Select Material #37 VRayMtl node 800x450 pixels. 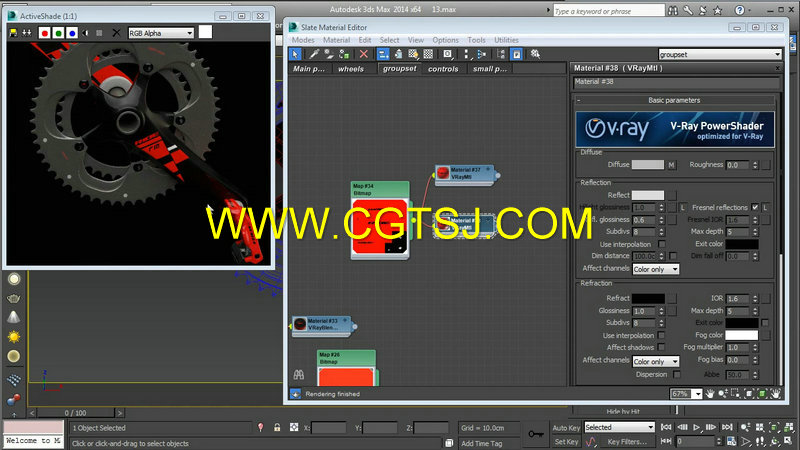tap(466, 173)
